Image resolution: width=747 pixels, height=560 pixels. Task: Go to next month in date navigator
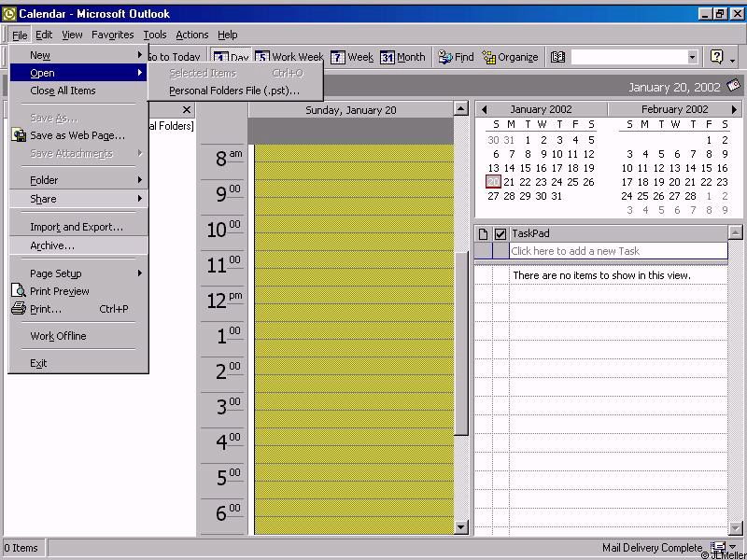(734, 109)
